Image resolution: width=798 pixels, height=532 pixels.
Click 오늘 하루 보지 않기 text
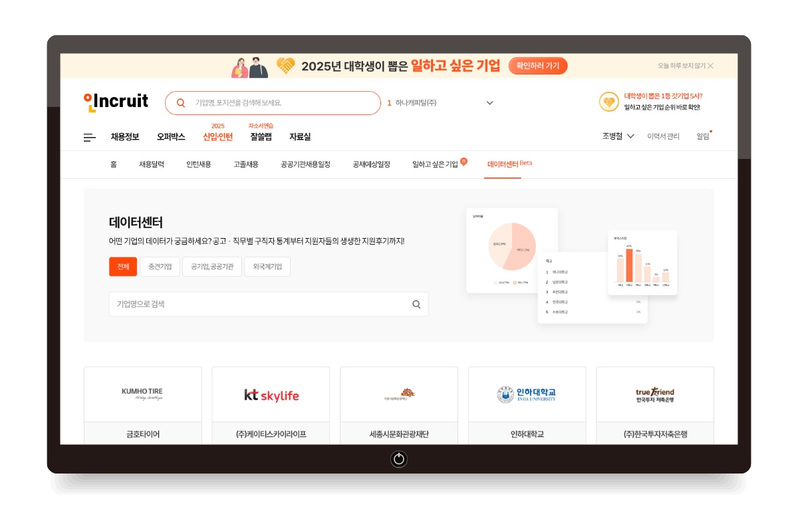[682, 66]
